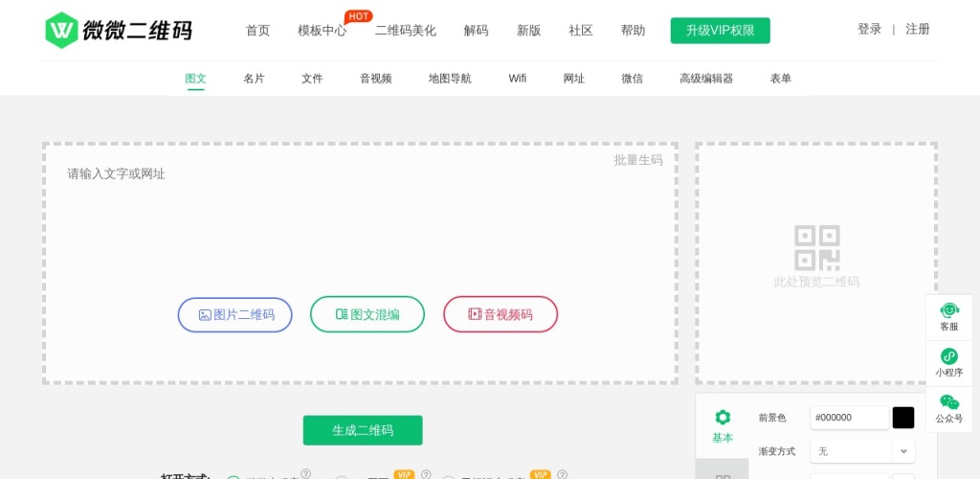
Task: Select the 基本 settings gear tab
Action: tap(723, 425)
